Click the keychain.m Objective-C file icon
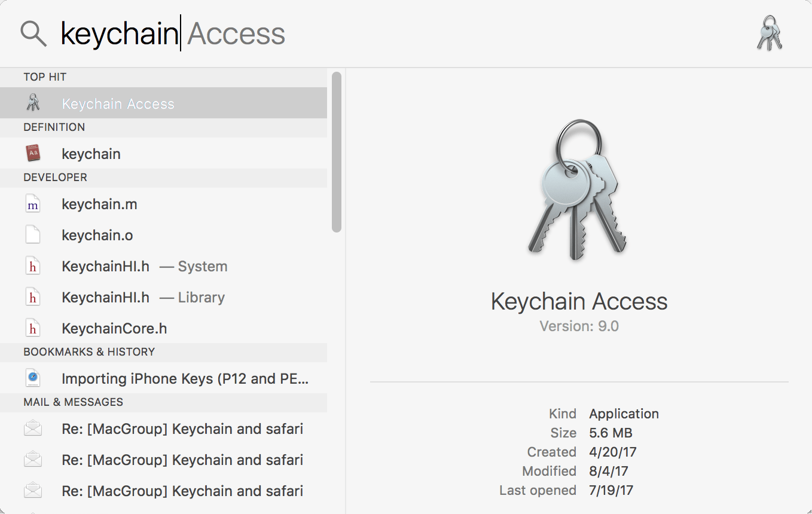Image resolution: width=812 pixels, height=514 pixels. [33, 203]
